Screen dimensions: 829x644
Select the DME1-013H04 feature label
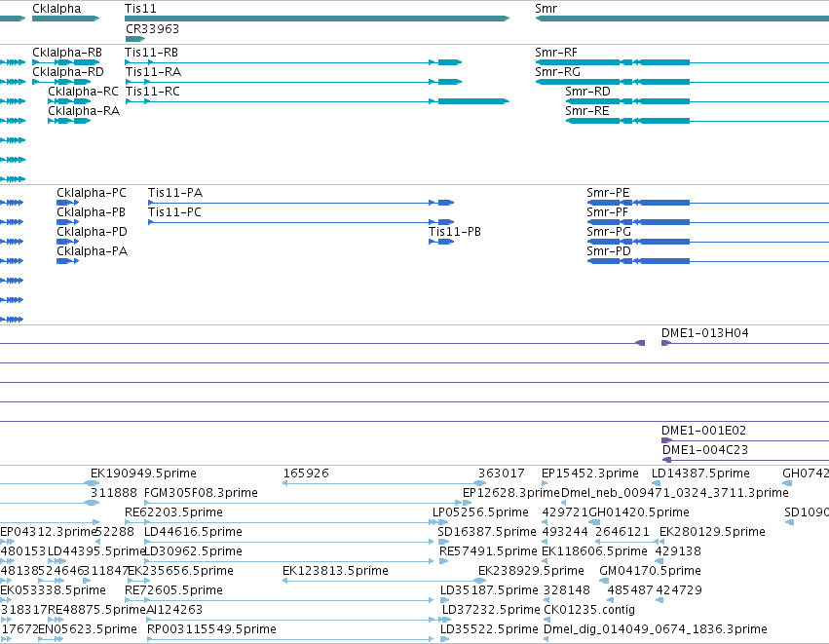tap(704, 333)
